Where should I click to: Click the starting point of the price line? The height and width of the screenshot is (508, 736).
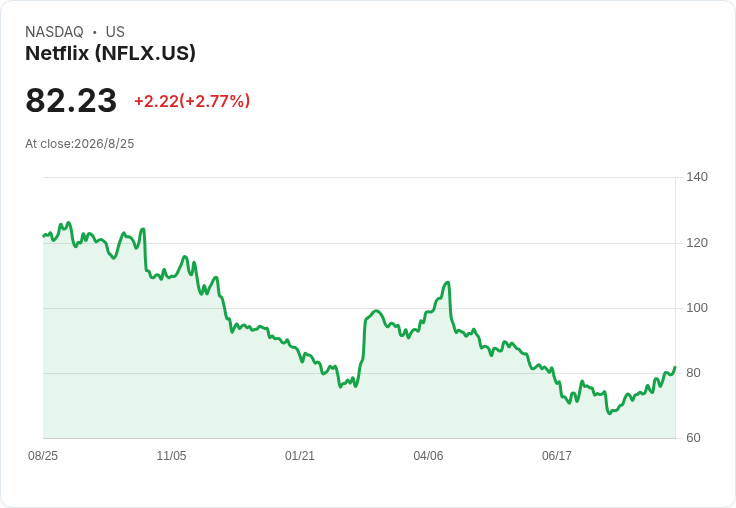pos(44,236)
